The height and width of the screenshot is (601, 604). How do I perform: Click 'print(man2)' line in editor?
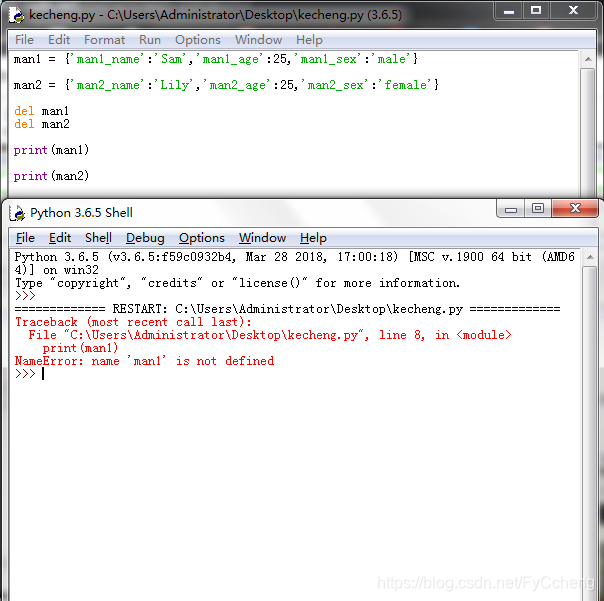(x=51, y=176)
